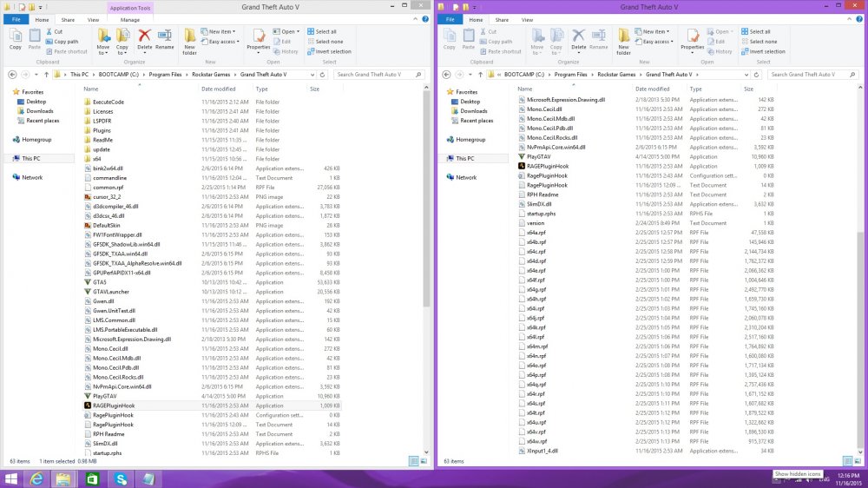The height and width of the screenshot is (488, 868).
Task: Click Program Files breadcrumb in right window
Action: tap(571, 74)
